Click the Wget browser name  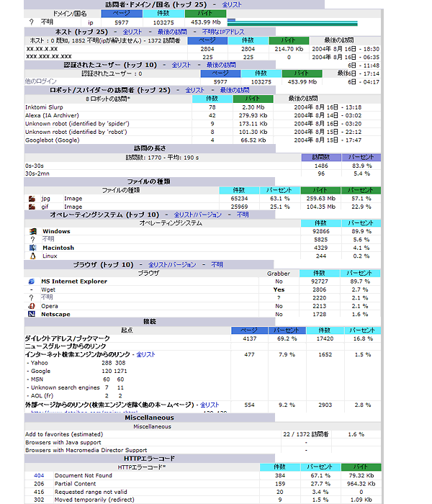coord(48,289)
